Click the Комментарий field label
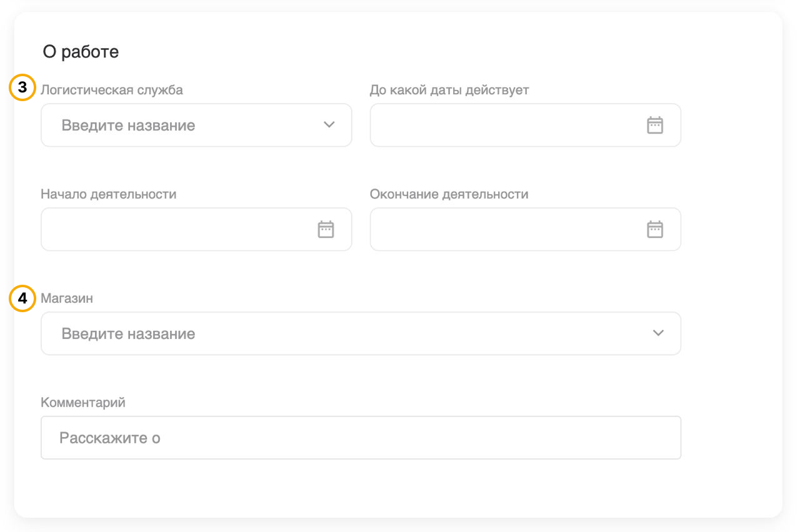The width and height of the screenshot is (800, 532). point(83,403)
